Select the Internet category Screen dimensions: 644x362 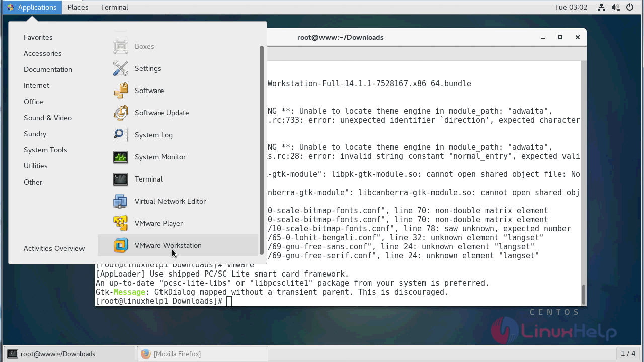coord(36,85)
